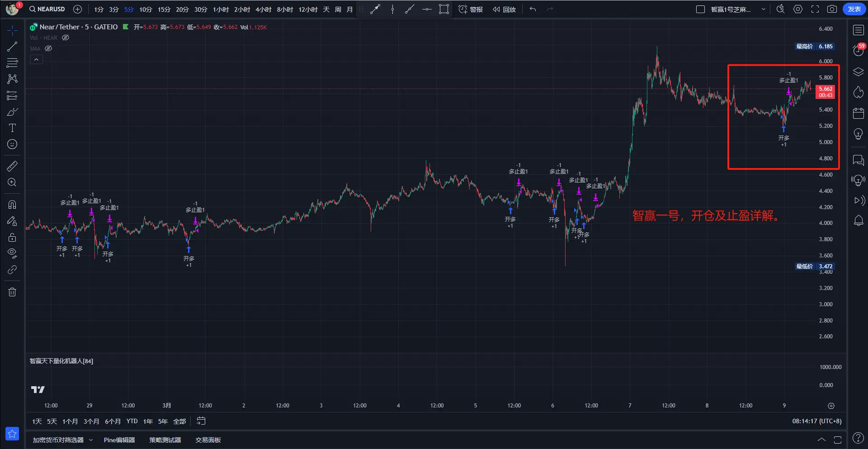Image resolution: width=868 pixels, height=449 pixels.
Task: Open the object tree layers panel
Action: [858, 72]
